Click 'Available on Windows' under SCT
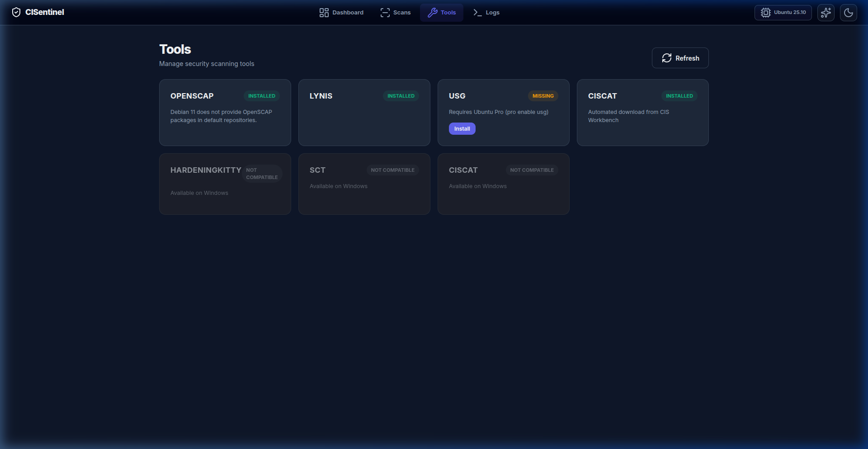Viewport: 868px width, 449px height. (x=339, y=186)
